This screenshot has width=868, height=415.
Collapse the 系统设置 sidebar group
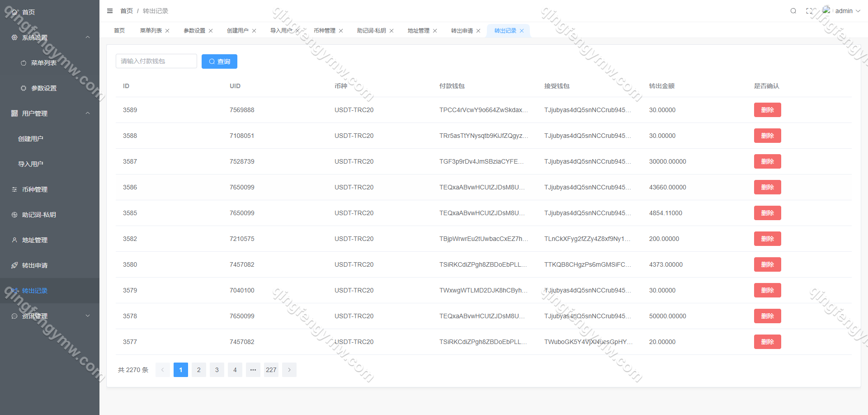tap(50, 38)
